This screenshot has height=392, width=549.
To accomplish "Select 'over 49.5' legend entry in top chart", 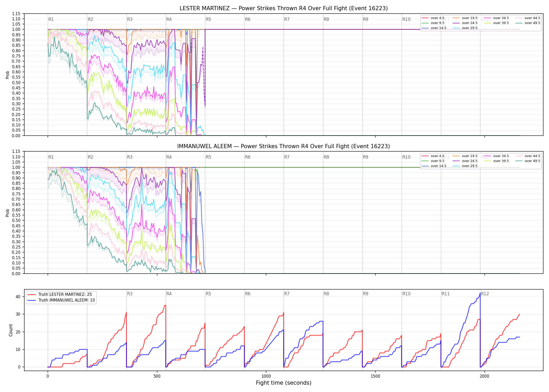I will click(528, 23).
